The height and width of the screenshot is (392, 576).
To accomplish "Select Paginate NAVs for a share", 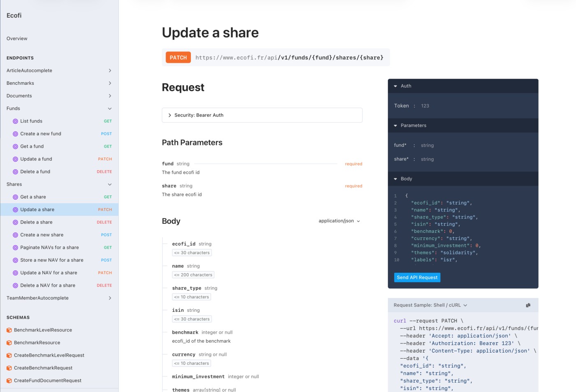I will pos(49,248).
